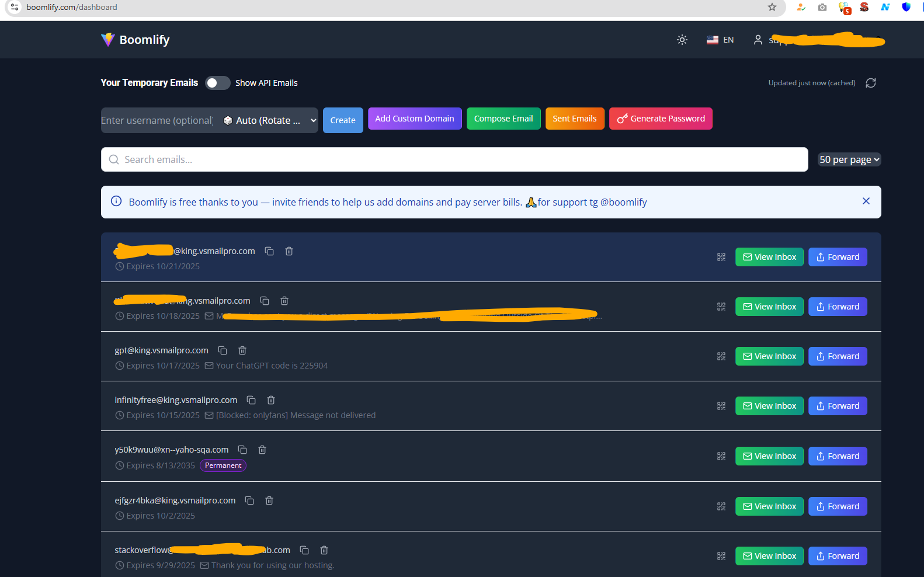This screenshot has width=924, height=577.
Task: Open the Auto (Rotate) domain dropdown
Action: coord(270,120)
